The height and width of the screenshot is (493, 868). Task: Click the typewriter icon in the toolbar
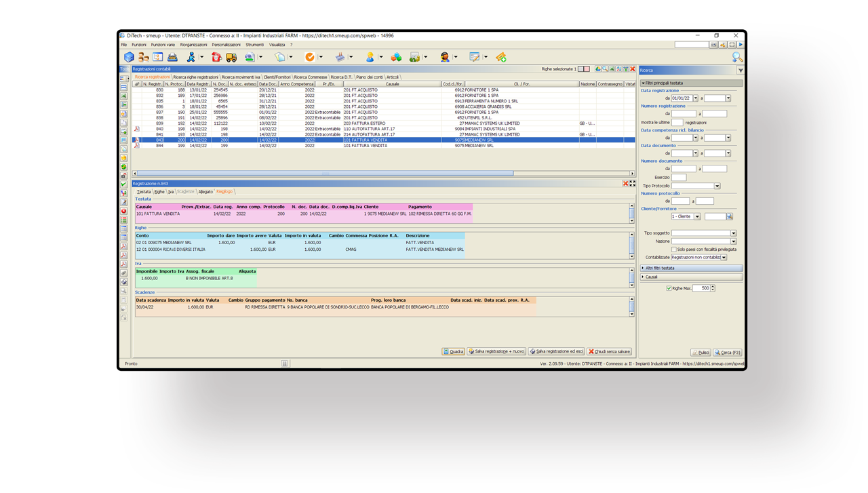(172, 58)
